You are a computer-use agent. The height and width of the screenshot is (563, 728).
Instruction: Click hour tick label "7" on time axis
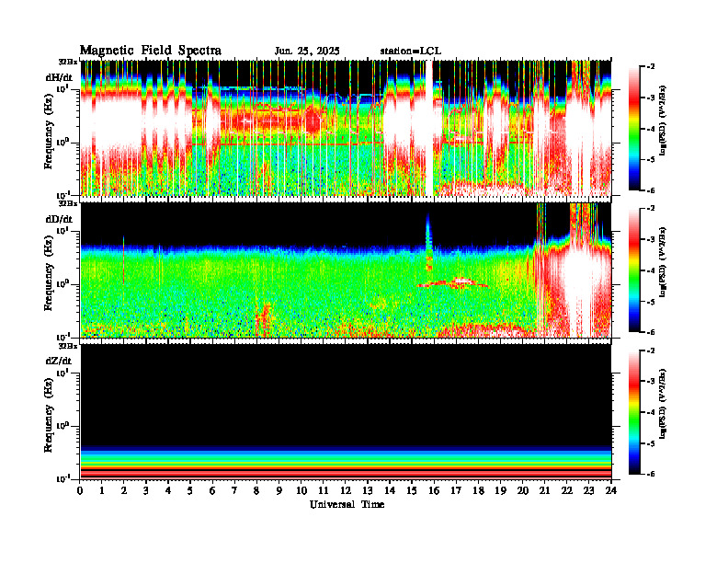click(234, 490)
